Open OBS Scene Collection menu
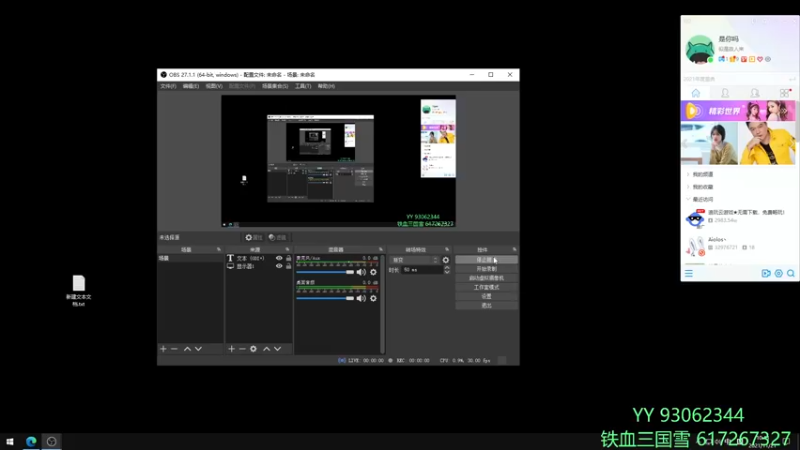 coord(275,86)
